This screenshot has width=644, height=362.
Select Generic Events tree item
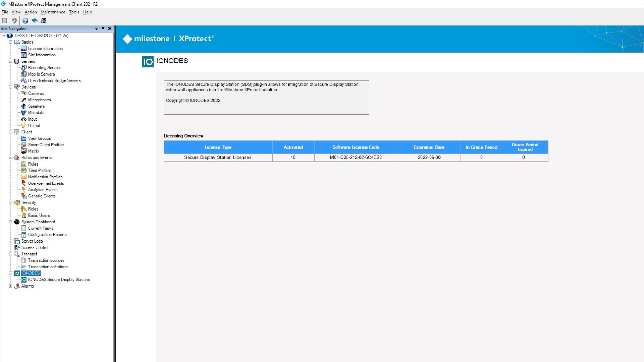(x=42, y=196)
